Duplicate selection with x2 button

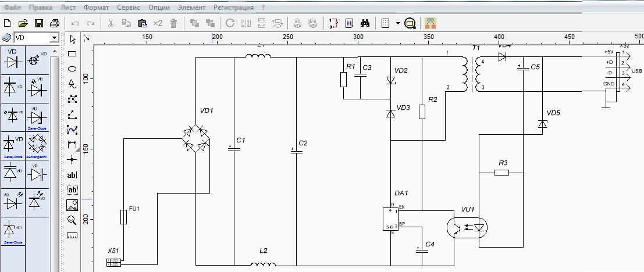[x=158, y=23]
